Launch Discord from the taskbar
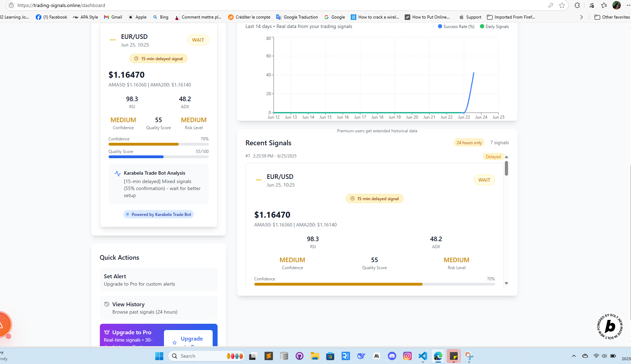 tap(392, 356)
